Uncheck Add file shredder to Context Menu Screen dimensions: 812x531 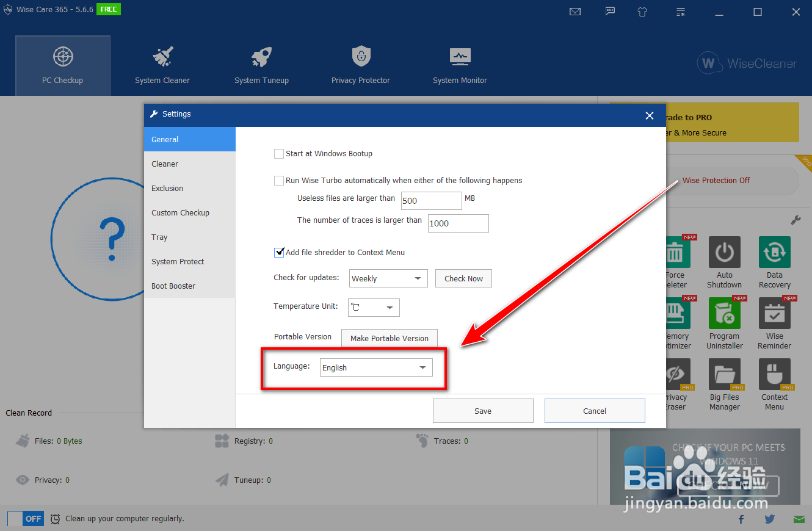279,252
